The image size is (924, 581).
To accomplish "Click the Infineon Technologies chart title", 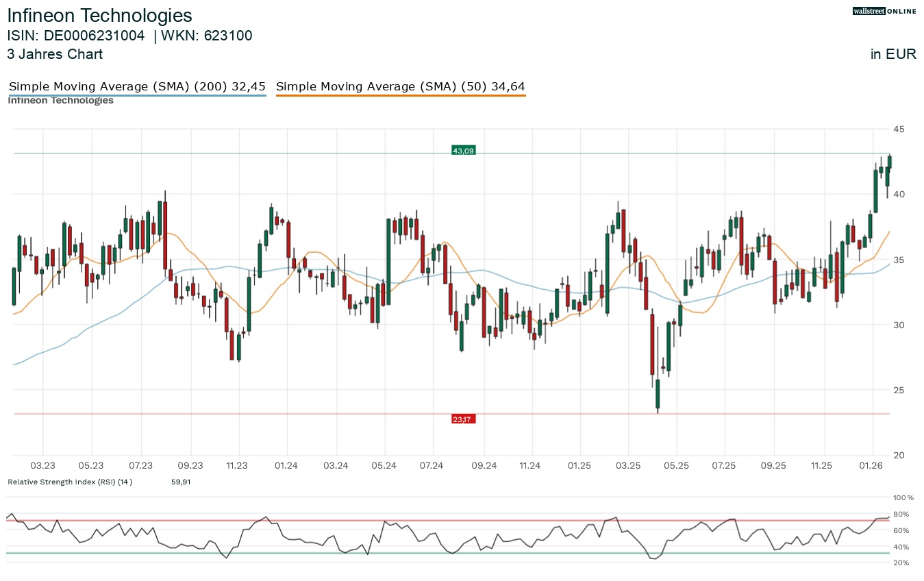I will coord(100,15).
